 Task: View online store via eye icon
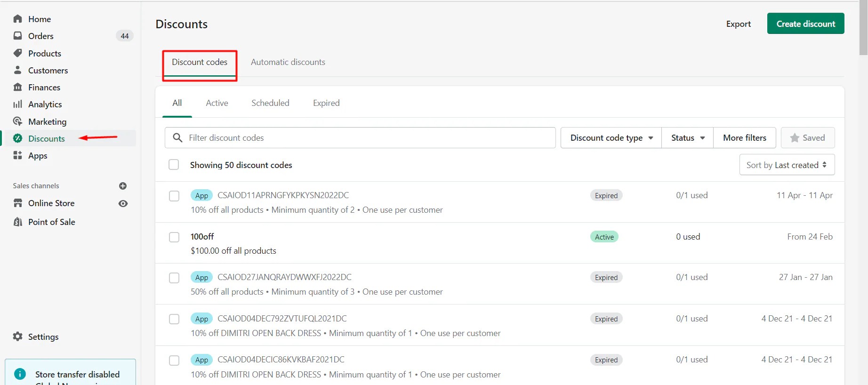click(123, 203)
